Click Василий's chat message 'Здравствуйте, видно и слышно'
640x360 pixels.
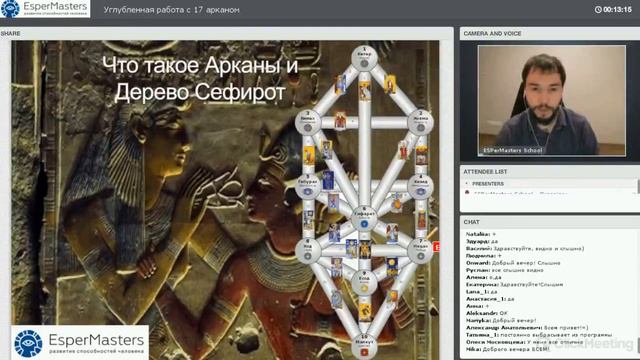point(525,249)
